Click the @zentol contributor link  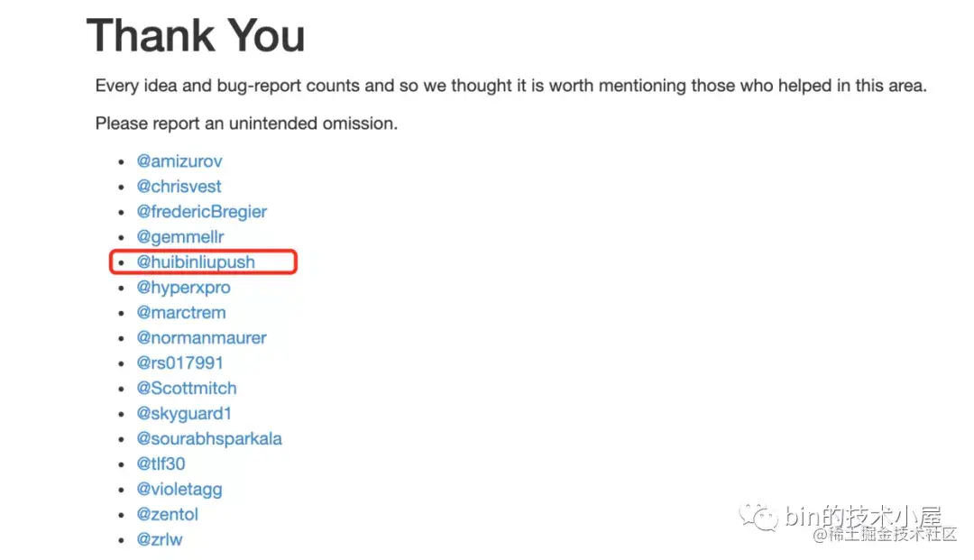[167, 514]
